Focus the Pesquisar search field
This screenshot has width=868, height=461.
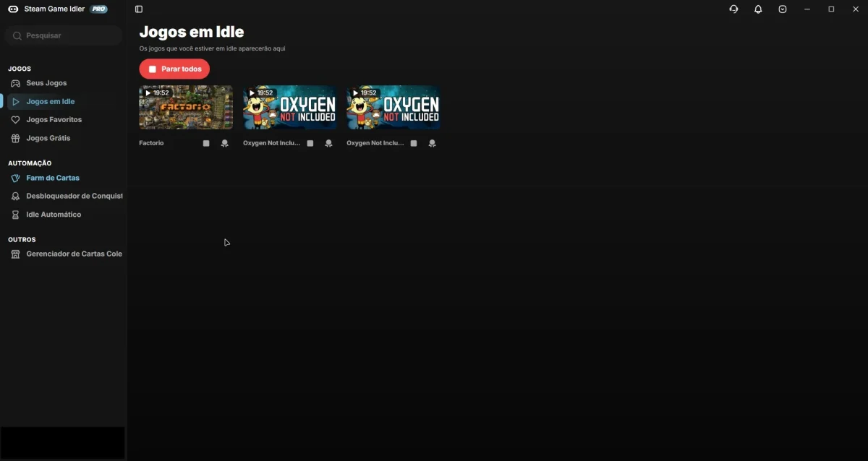click(x=64, y=35)
